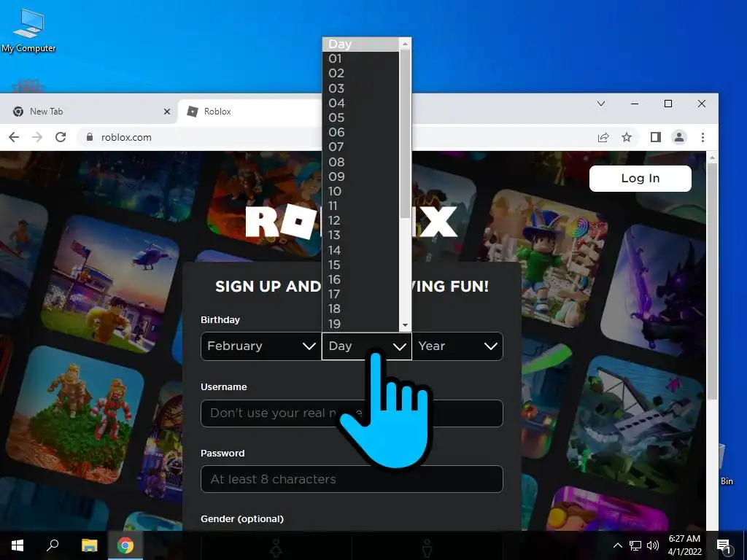The height and width of the screenshot is (560, 747).
Task: Close the New Tab tab
Action: pyautogui.click(x=167, y=112)
